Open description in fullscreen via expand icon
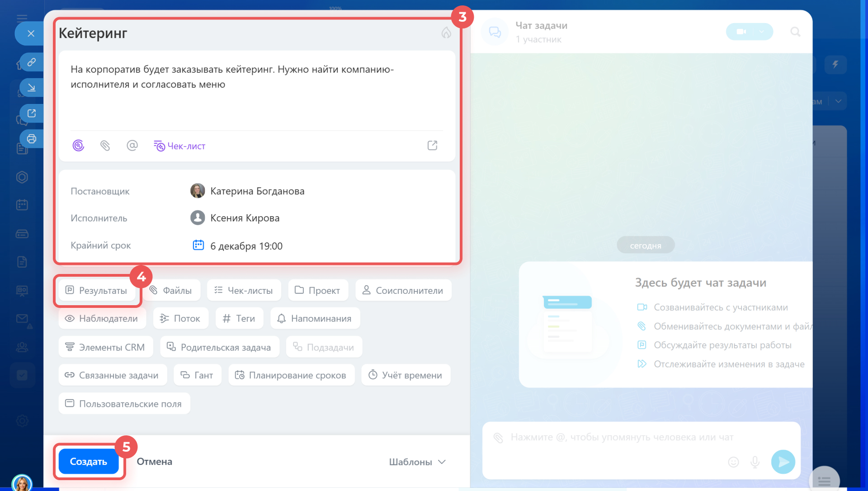The image size is (868, 491). click(432, 146)
